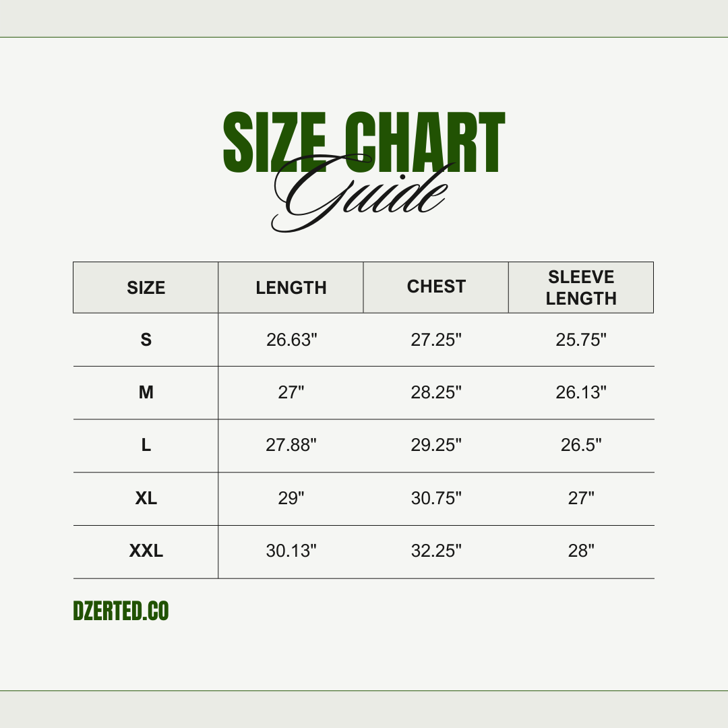The width and height of the screenshot is (728, 728).
Task: Click the S size row label
Action: [x=146, y=340]
